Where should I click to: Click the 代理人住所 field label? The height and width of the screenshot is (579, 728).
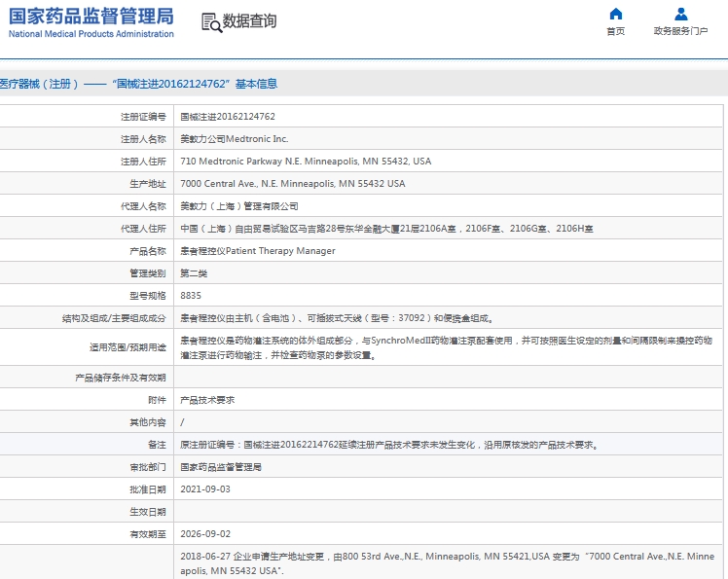click(143, 229)
